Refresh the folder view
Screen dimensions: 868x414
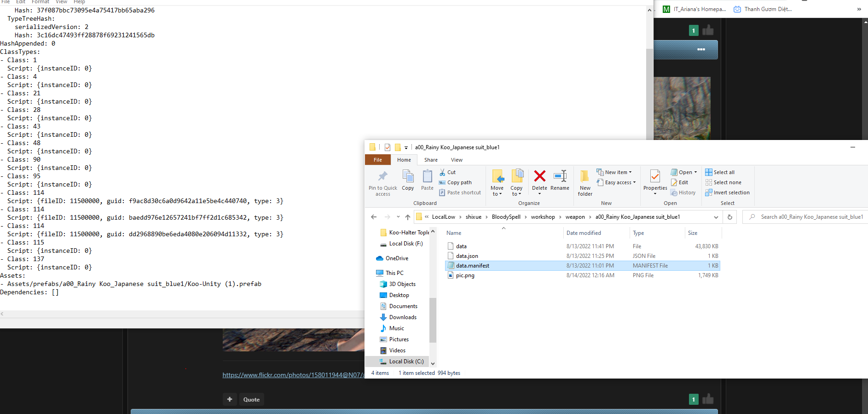point(730,217)
